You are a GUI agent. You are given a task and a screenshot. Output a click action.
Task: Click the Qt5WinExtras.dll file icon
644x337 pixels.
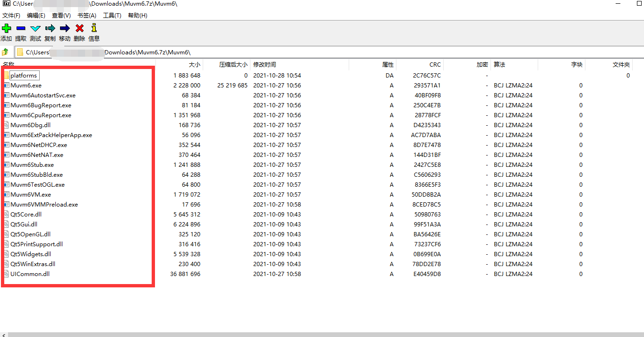click(x=7, y=264)
